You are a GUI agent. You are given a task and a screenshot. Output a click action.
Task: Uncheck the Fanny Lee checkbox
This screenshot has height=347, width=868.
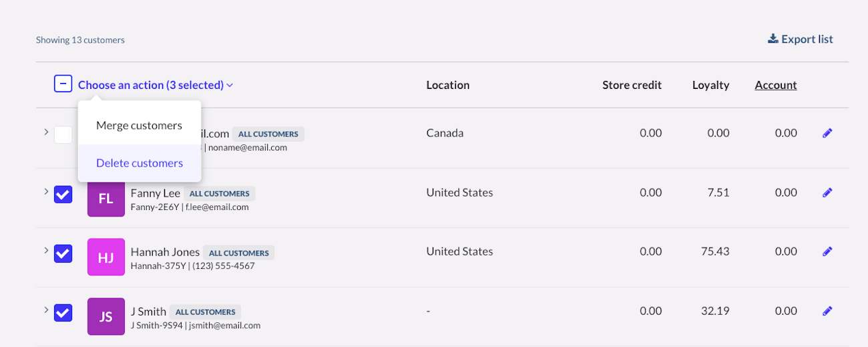point(63,194)
